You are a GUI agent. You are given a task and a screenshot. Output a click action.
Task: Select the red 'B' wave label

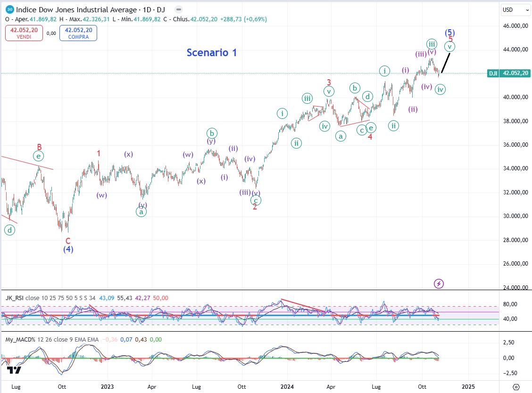coord(39,147)
